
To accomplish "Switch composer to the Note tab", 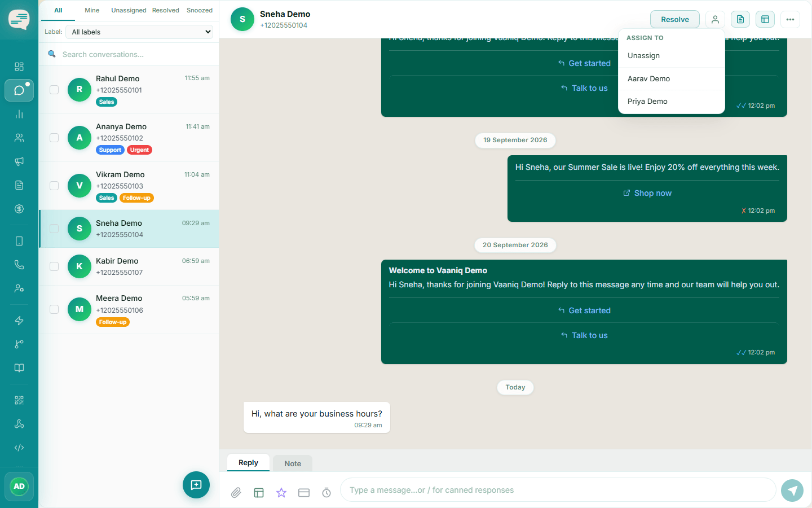I will [293, 463].
